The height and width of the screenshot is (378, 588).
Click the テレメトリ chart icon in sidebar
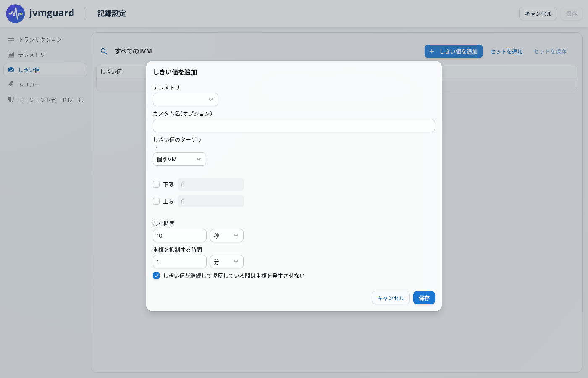pos(11,55)
